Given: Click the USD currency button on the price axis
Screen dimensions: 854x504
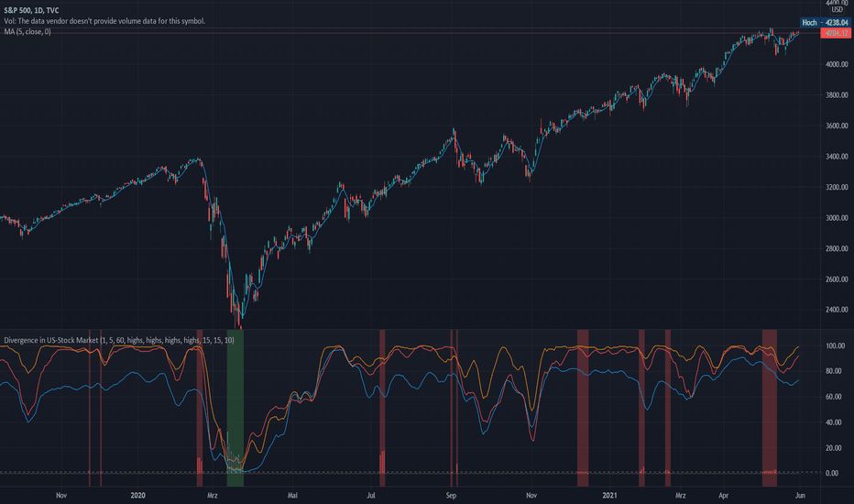Looking at the screenshot, I should (837, 10).
